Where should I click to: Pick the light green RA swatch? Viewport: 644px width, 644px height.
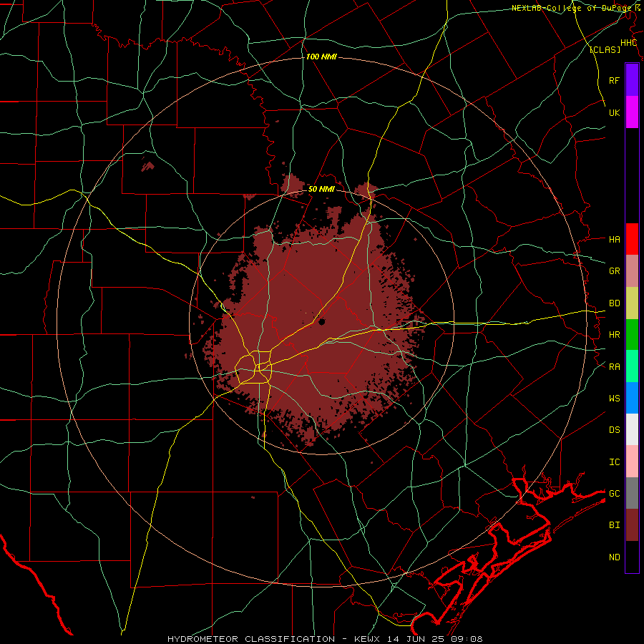tap(632, 366)
